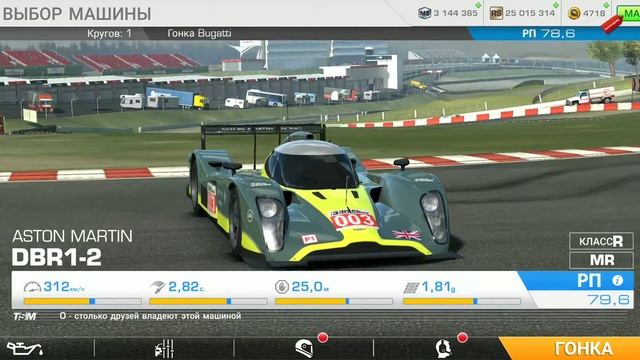Click the 79,6 РП value
Viewport: 640px width, 360px height.
[609, 300]
